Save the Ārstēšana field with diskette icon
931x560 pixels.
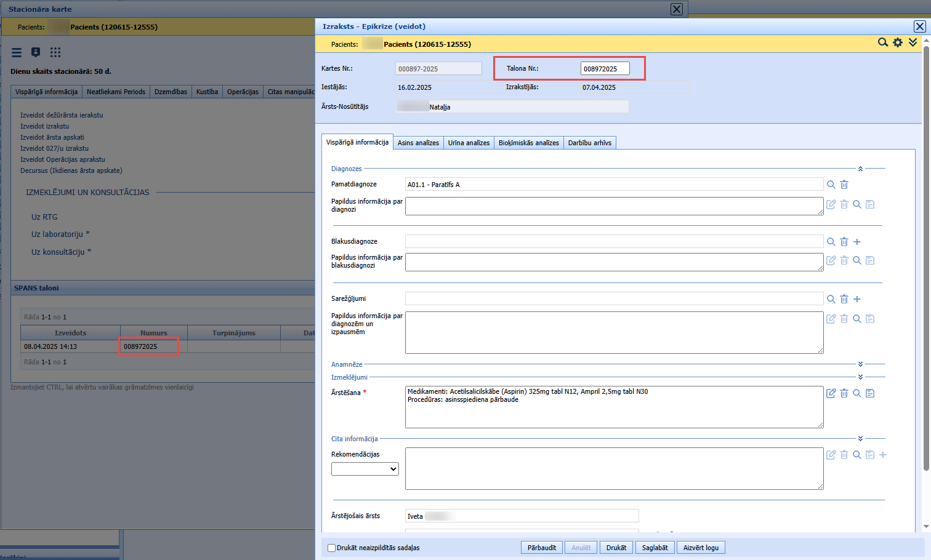click(870, 393)
